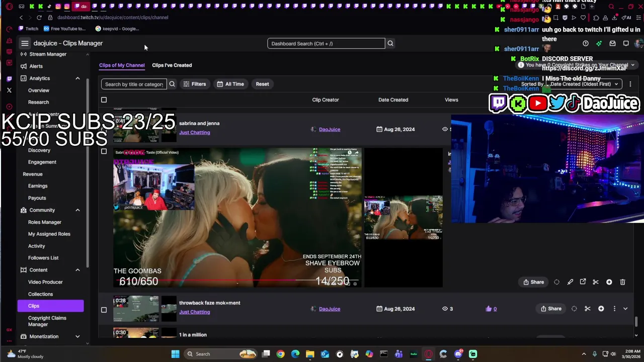The width and height of the screenshot is (644, 362).
Task: Reload the page with refresh button
Action: point(39,17)
